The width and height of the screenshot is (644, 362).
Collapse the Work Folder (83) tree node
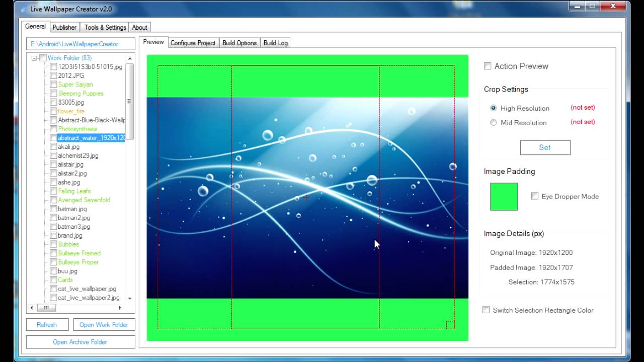pyautogui.click(x=34, y=58)
